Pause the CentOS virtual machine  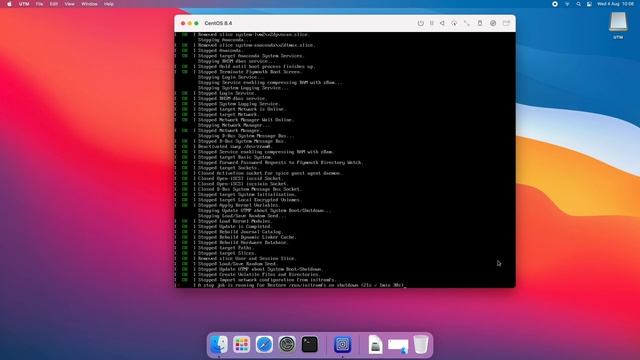[x=432, y=23]
